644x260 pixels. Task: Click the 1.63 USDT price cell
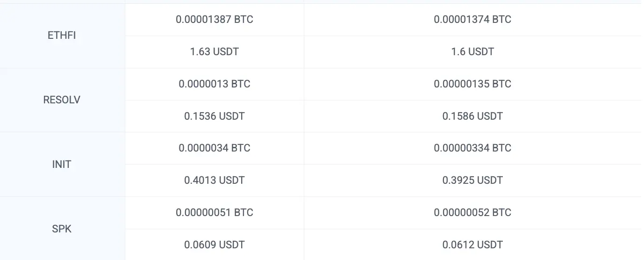215,51
